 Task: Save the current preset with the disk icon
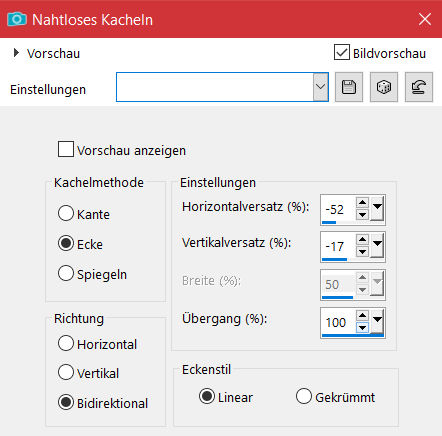[x=349, y=87]
